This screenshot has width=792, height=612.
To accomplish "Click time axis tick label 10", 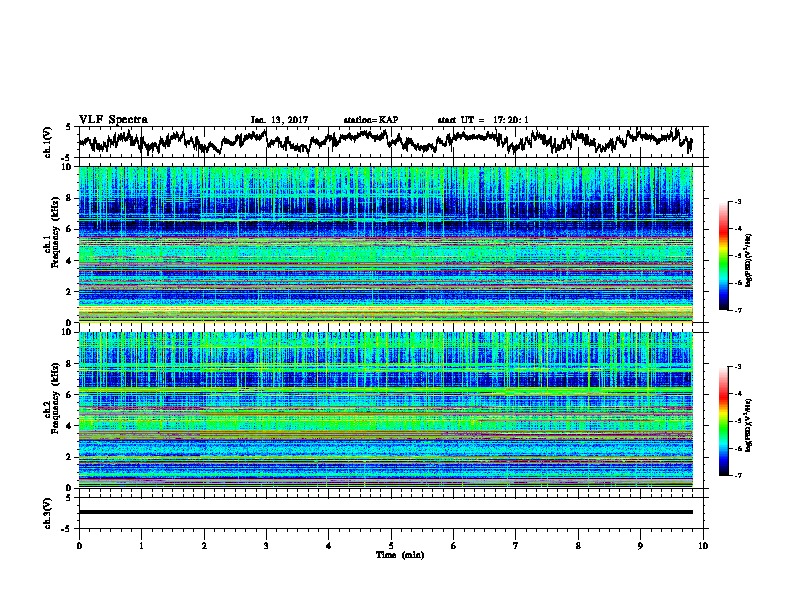I will coord(703,546).
